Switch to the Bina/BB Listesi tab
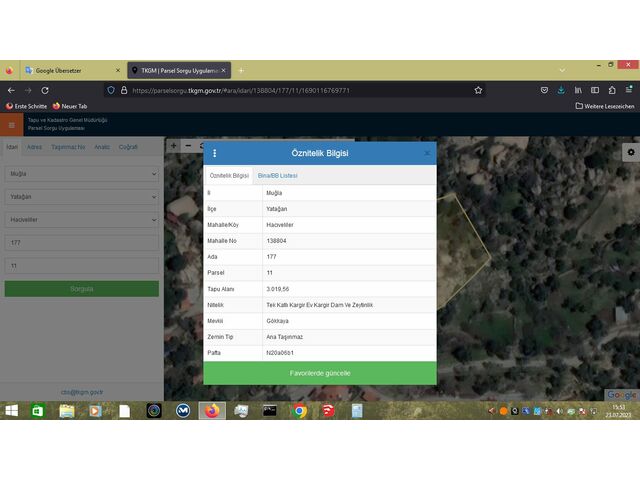This screenshot has width=640, height=480. 277,175
